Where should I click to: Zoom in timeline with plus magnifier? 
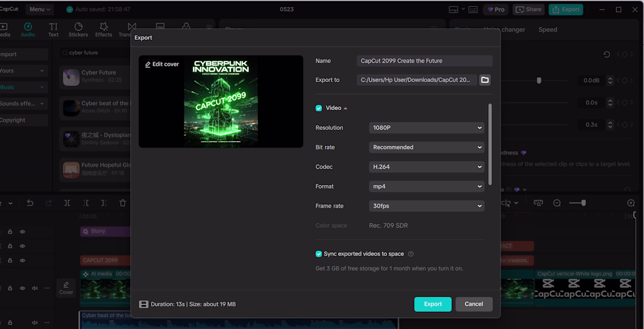point(631,203)
